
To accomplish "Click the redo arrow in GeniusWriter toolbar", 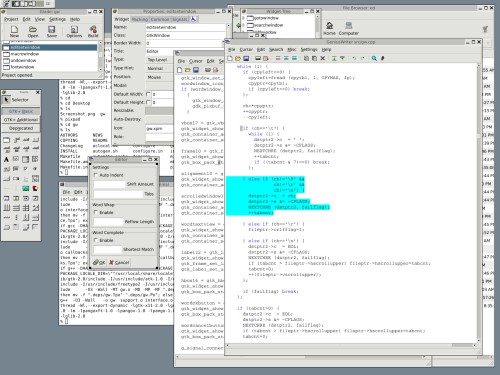I will (x=363, y=58).
